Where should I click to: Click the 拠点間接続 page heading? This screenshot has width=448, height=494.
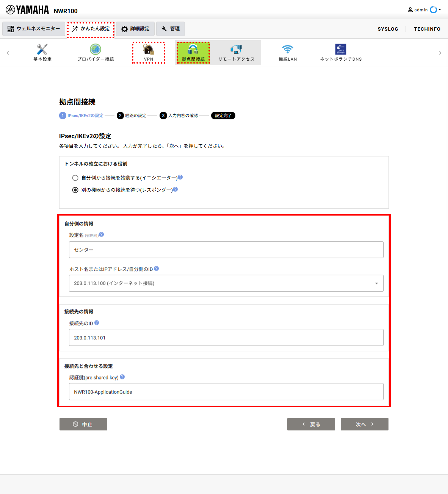click(x=77, y=102)
